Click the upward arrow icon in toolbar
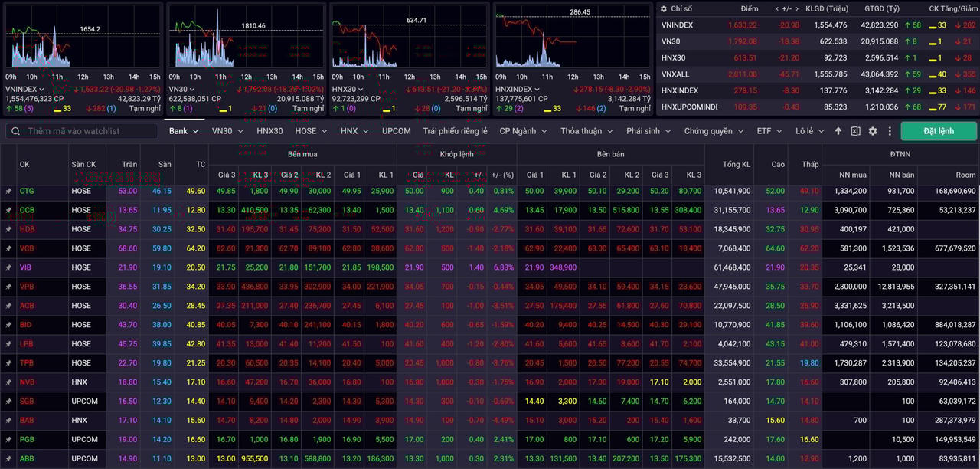980x469 pixels. (x=838, y=131)
